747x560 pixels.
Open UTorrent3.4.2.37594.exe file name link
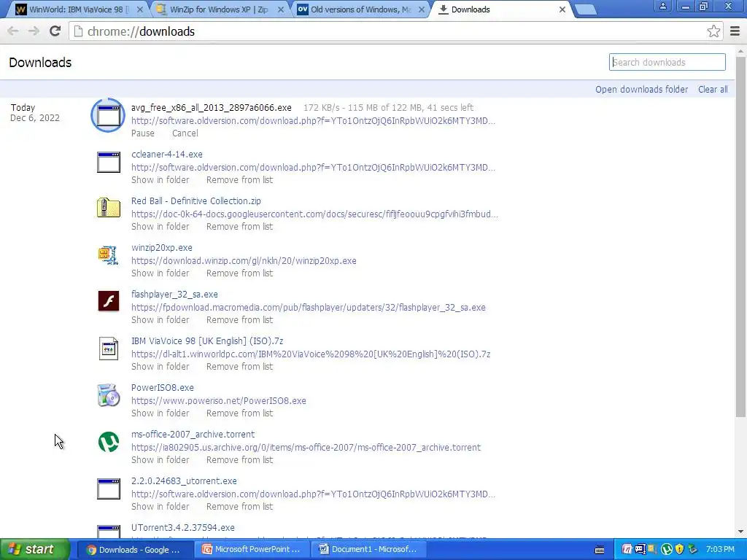point(183,528)
